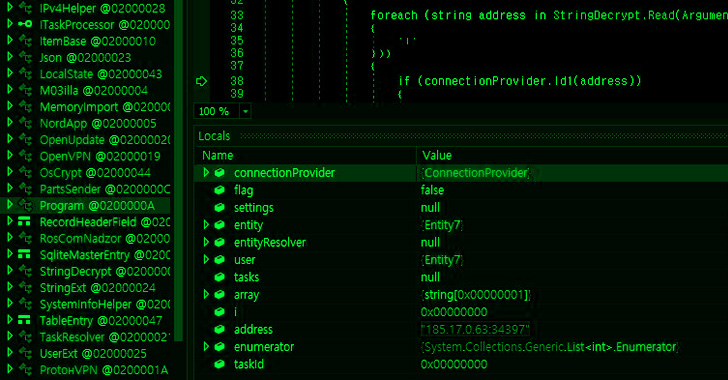The image size is (728, 380).
Task: Click the taskId variable cube icon
Action: click(x=220, y=364)
